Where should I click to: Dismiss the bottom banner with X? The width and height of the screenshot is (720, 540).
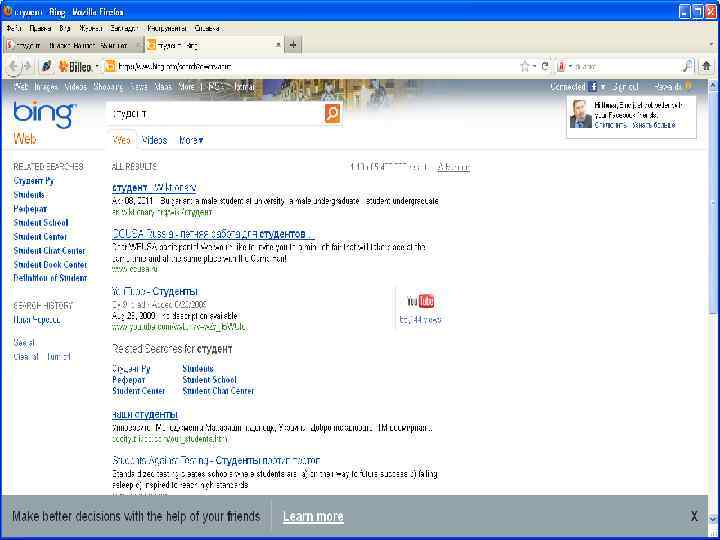coord(694,516)
